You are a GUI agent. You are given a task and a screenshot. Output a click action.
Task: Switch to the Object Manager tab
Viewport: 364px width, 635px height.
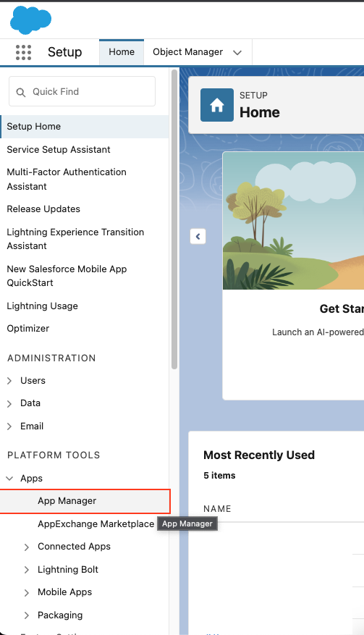188,52
